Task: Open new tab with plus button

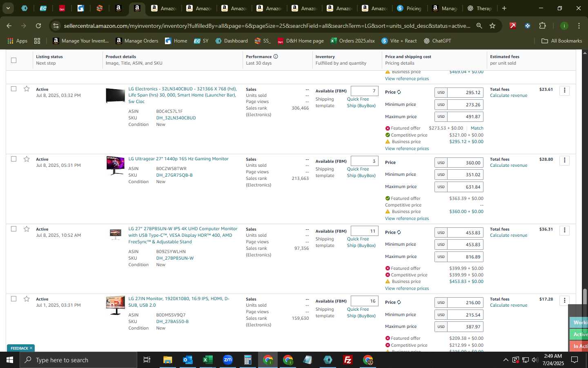Action: 504,8
